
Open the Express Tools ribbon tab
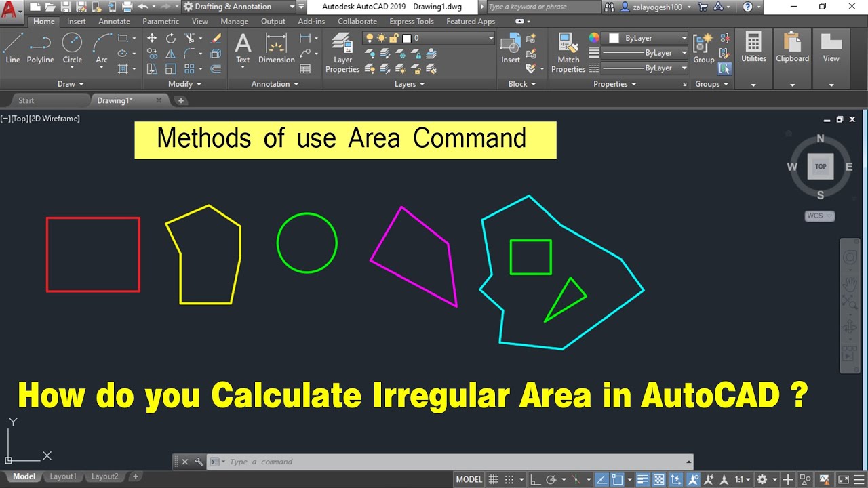pos(412,21)
